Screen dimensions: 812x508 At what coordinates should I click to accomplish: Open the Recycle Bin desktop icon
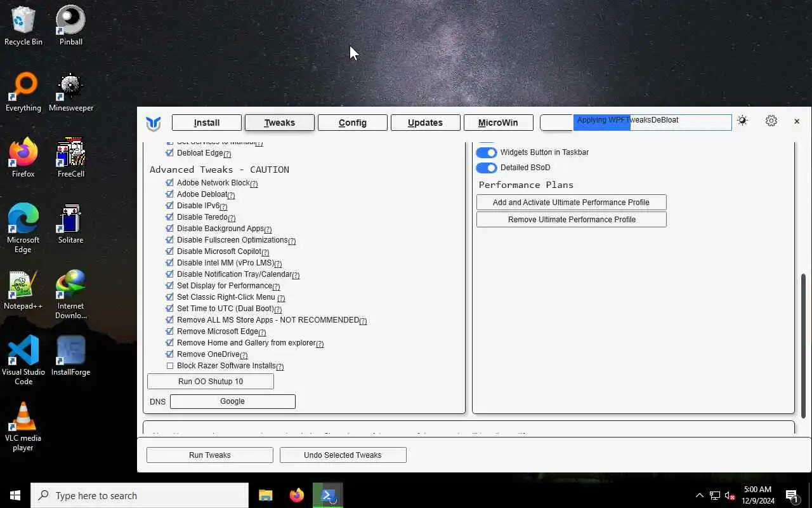23,25
